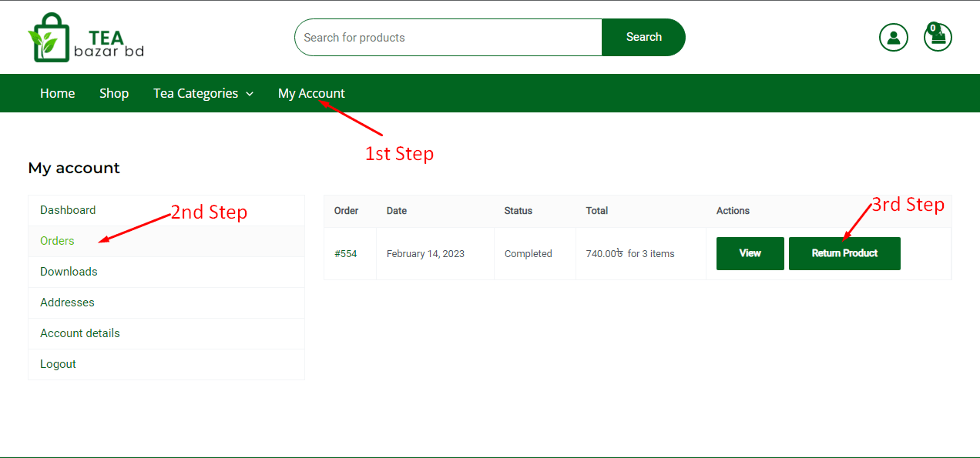The height and width of the screenshot is (458, 980).
Task: Open the Shop menu item
Action: (114, 93)
